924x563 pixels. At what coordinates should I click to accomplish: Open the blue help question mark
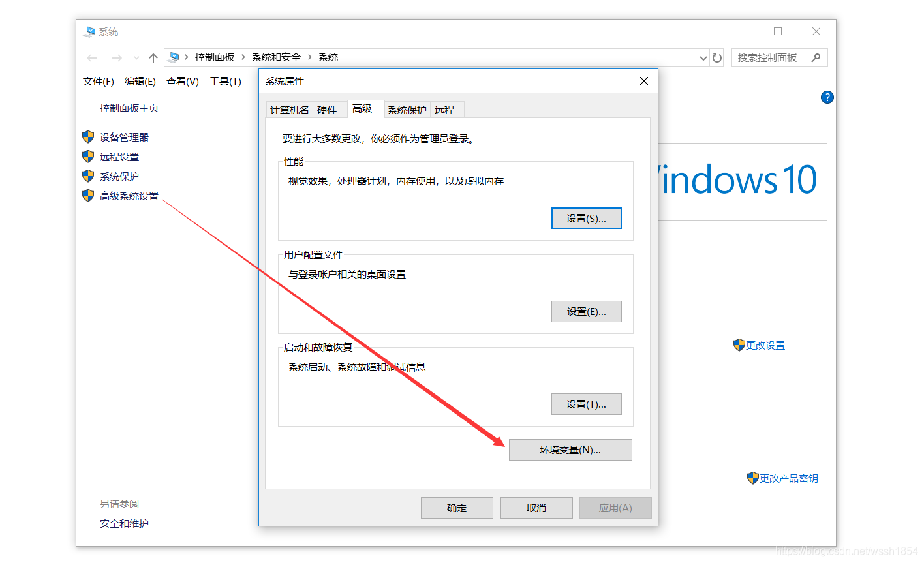point(827,97)
